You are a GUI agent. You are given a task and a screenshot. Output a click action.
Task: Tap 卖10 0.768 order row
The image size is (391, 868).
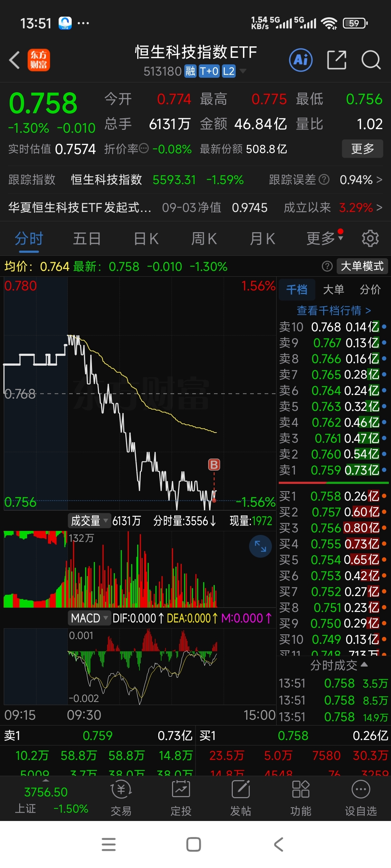pos(333,327)
